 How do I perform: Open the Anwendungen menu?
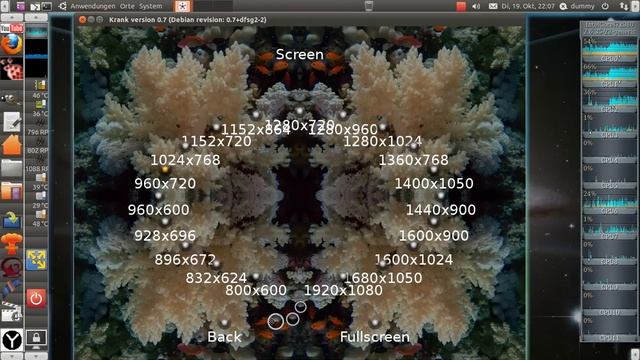click(93, 6)
